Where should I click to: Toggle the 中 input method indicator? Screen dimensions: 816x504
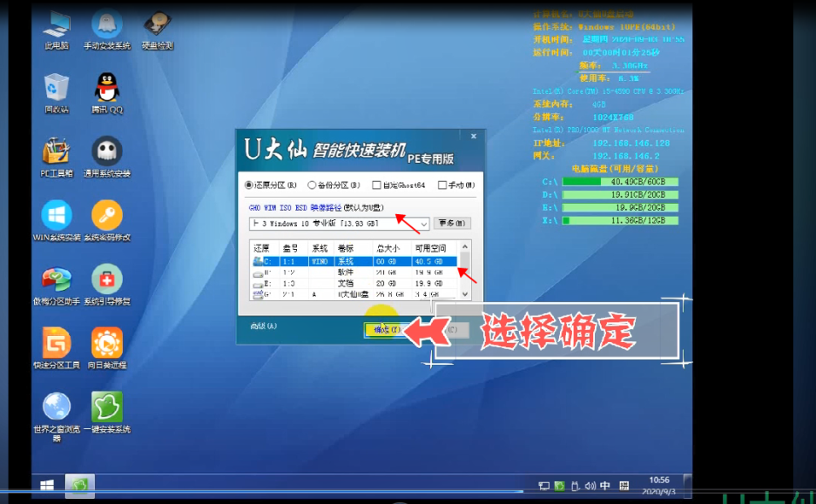point(604,486)
